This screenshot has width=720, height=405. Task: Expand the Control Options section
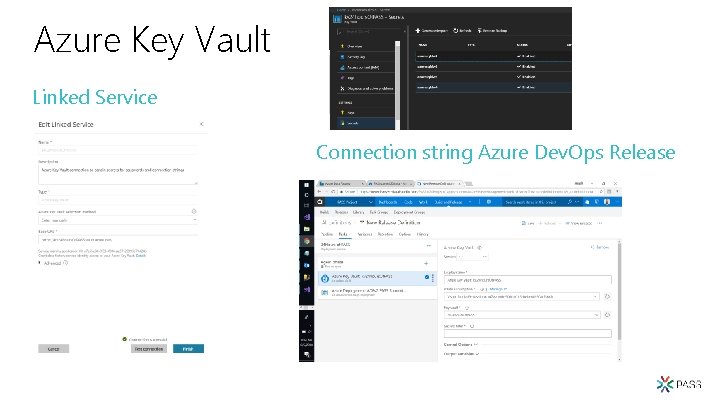[x=461, y=344]
